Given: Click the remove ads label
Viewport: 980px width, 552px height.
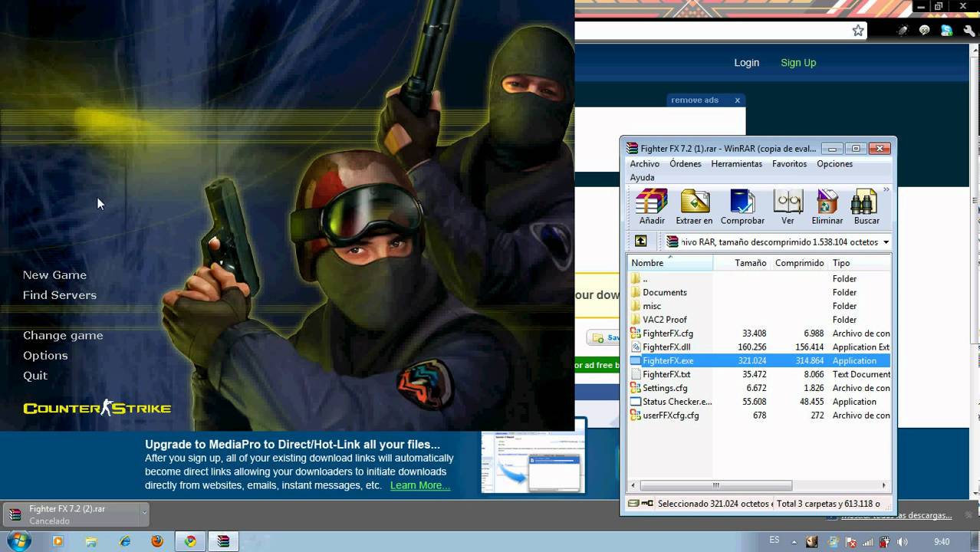Looking at the screenshot, I should pyautogui.click(x=695, y=100).
